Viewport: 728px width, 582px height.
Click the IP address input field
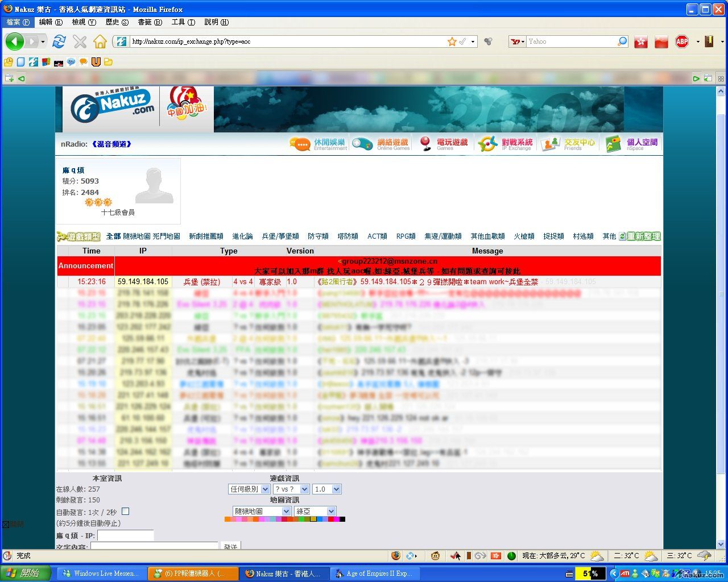click(125, 535)
